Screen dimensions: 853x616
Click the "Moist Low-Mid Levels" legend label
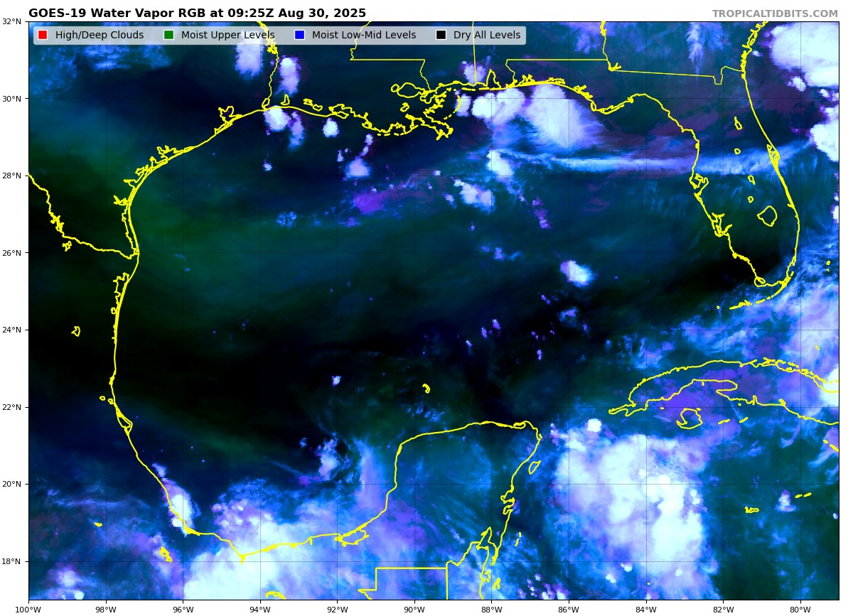[364, 35]
